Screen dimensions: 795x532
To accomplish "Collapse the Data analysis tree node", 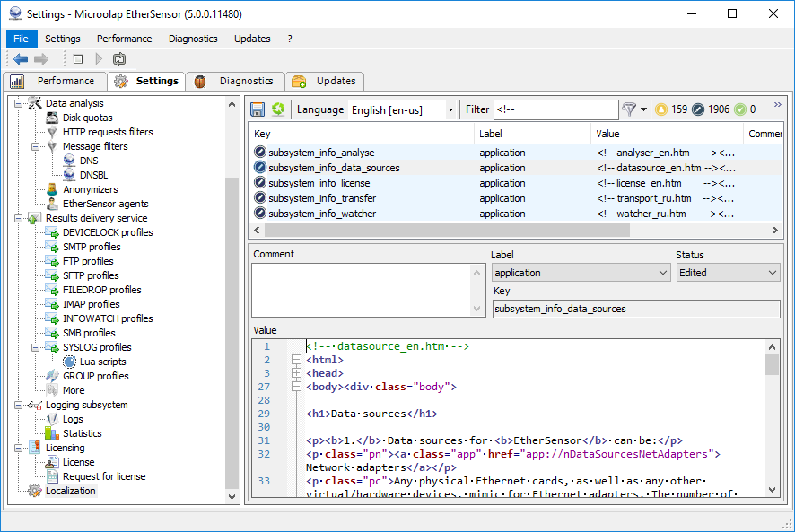I will click(x=18, y=103).
